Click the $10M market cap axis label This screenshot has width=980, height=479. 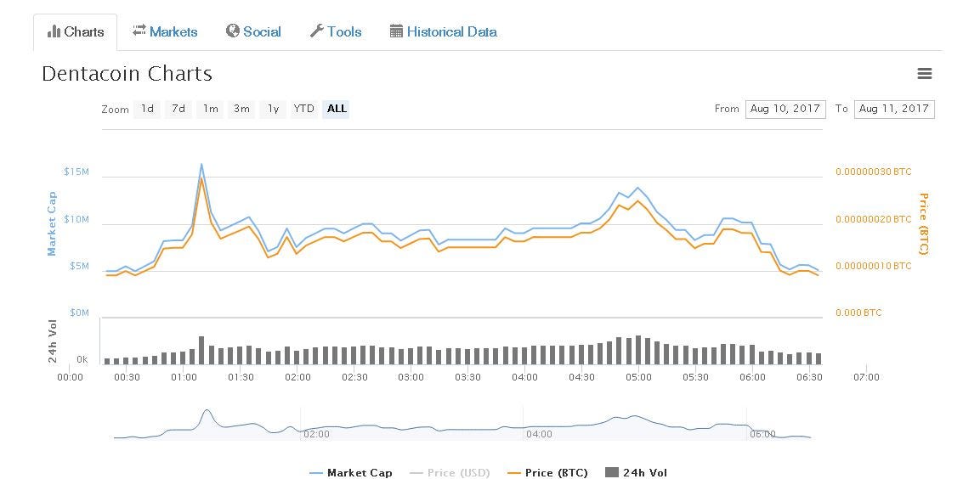tap(76, 219)
